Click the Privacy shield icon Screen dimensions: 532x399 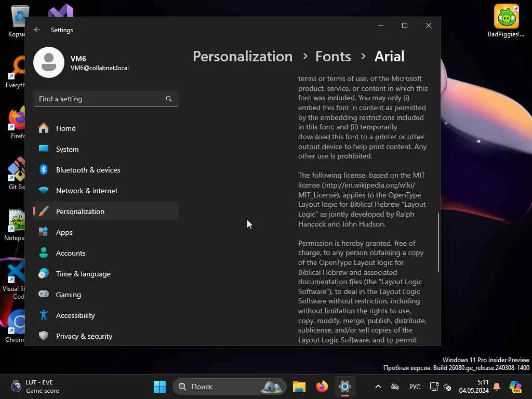[44, 336]
